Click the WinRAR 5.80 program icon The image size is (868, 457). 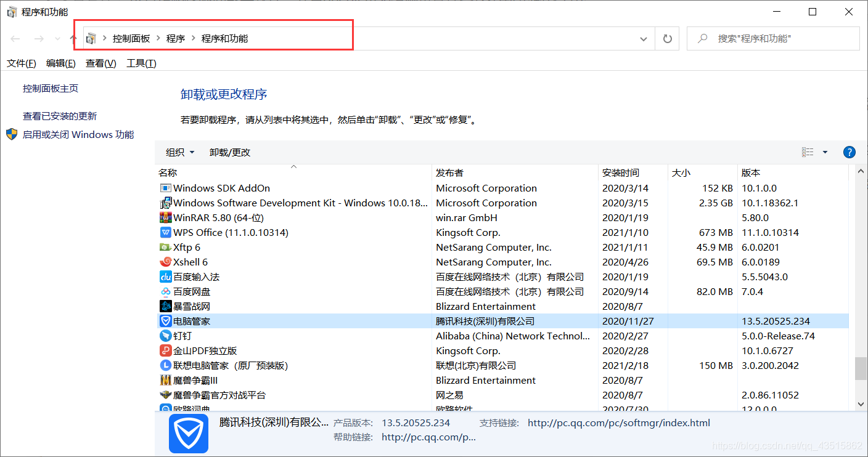(165, 217)
